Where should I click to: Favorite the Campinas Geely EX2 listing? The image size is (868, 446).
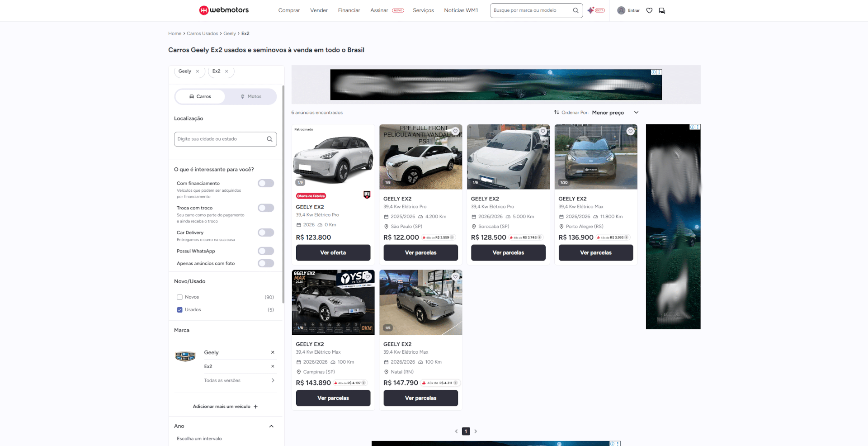coord(368,276)
